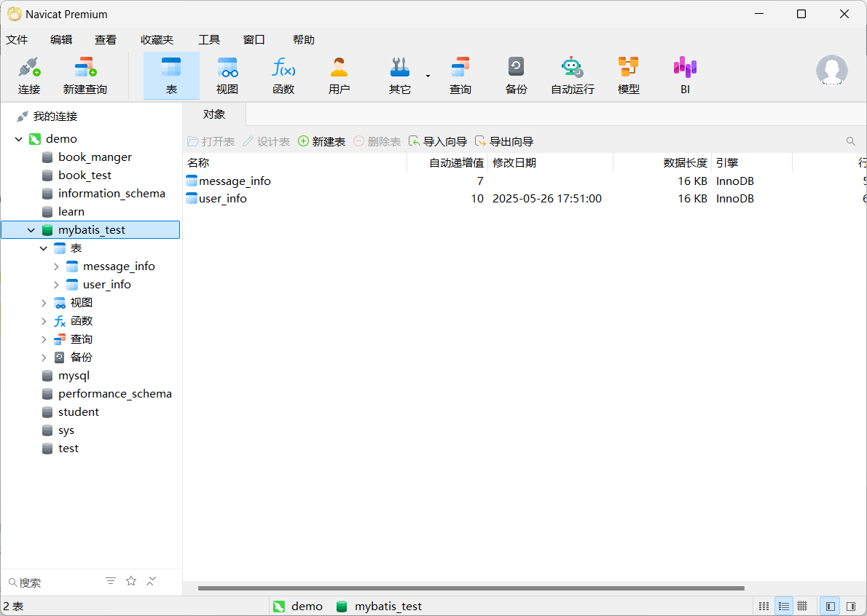Toggle the ER diagram grid view button
Image resolution: width=867 pixels, height=616 pixels.
[x=802, y=606]
